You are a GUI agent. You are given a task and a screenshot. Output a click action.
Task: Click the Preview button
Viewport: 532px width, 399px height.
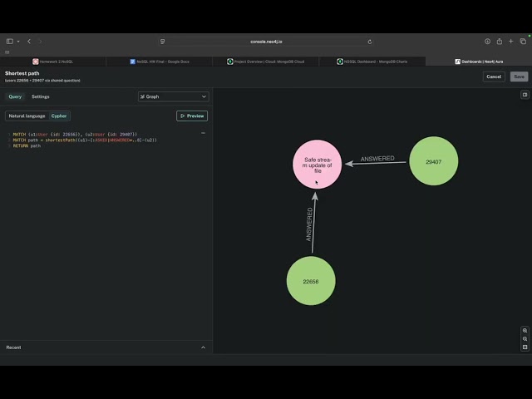point(192,116)
